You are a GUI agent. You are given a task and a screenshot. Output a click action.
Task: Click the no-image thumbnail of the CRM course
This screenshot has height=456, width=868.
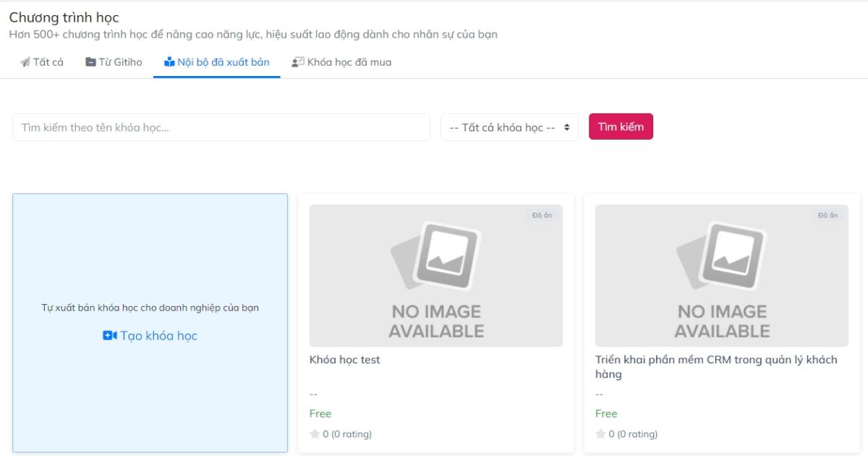[x=721, y=274]
